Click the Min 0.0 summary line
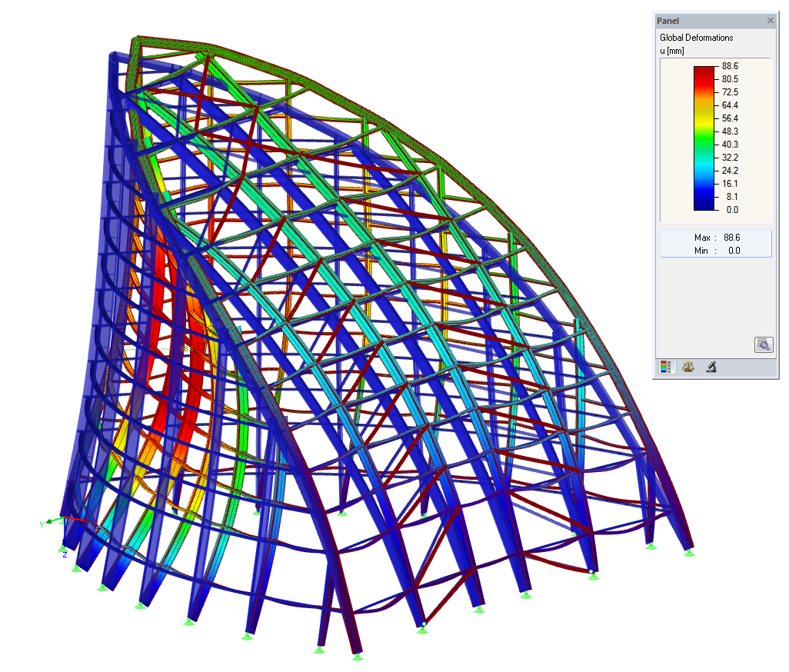 click(717, 251)
